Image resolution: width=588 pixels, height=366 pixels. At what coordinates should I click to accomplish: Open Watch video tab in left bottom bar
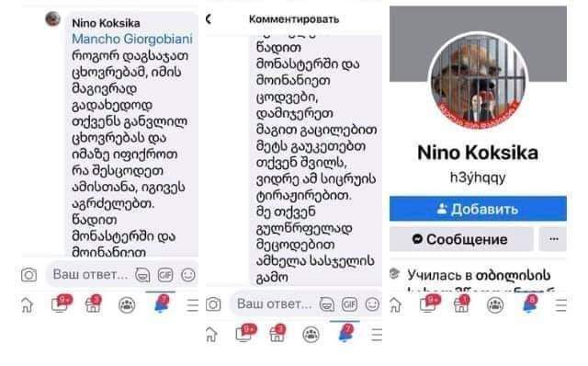click(x=61, y=304)
